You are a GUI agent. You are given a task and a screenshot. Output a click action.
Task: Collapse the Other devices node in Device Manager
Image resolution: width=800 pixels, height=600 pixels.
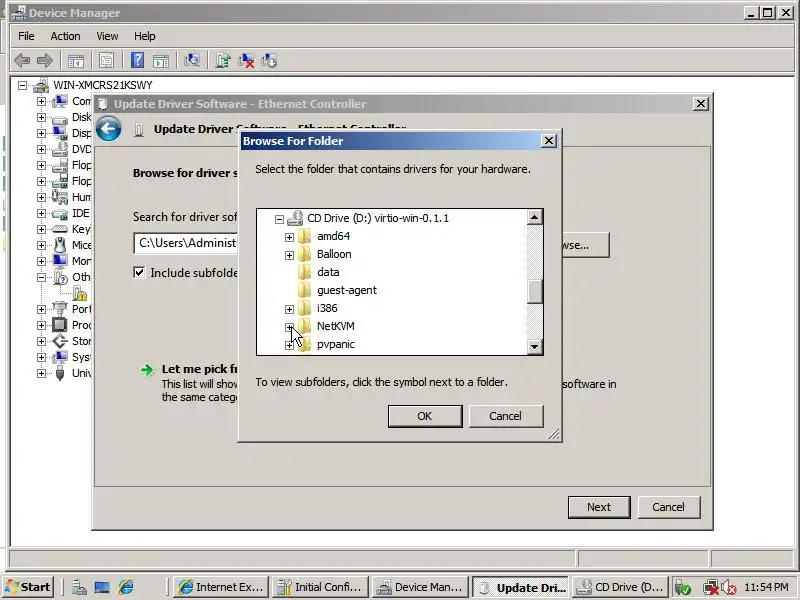[41, 278]
